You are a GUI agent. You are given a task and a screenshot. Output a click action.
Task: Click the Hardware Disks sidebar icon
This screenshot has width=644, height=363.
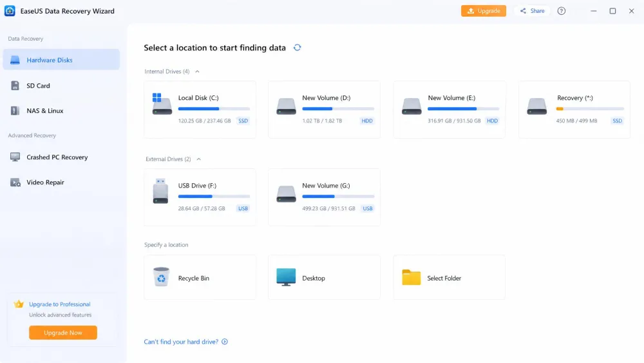coord(15,60)
